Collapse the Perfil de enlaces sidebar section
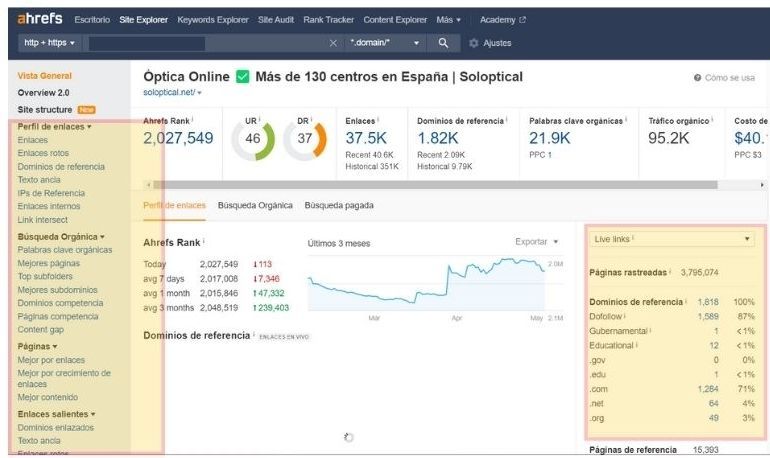770x458 pixels. [55, 126]
